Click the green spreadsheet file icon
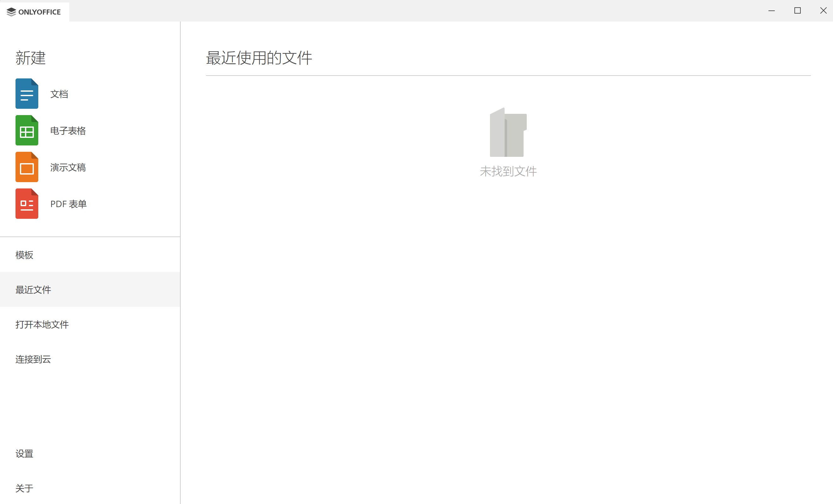 [27, 130]
